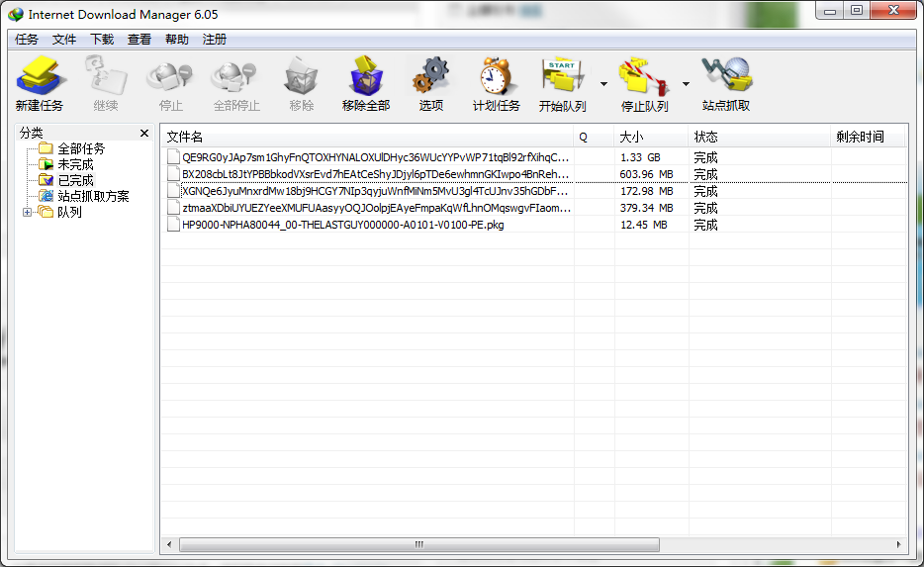Click horizontal scrollbar thumb in file list
924x567 pixels.
coord(419,544)
